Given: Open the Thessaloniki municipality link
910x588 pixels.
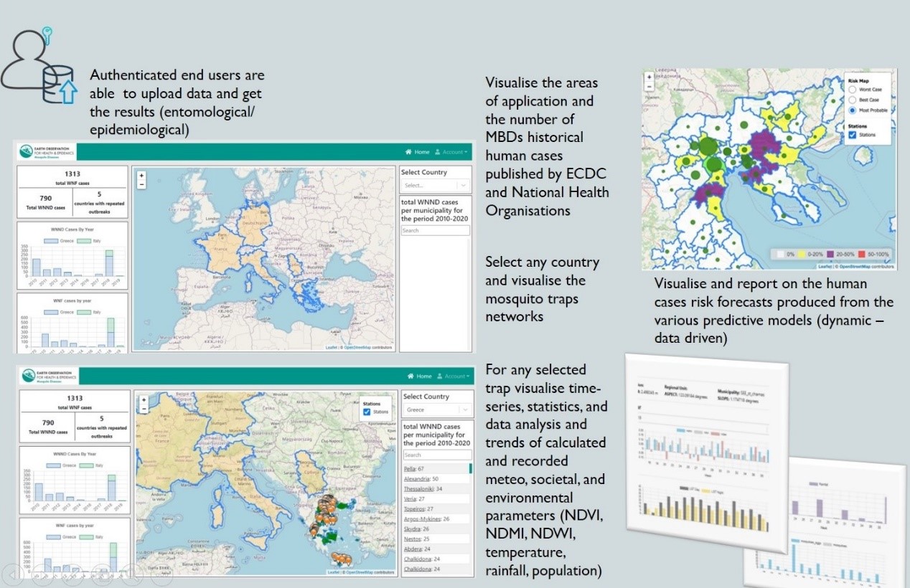Looking at the screenshot, I should click(x=421, y=489).
